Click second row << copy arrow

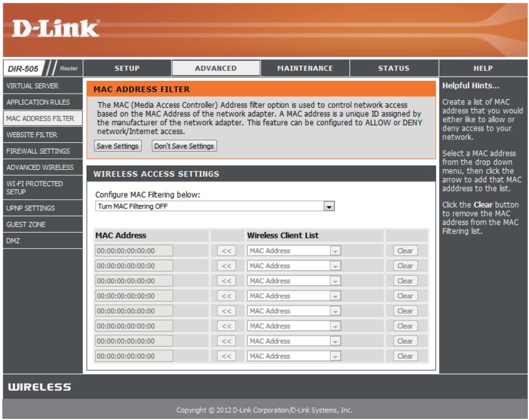tap(226, 266)
